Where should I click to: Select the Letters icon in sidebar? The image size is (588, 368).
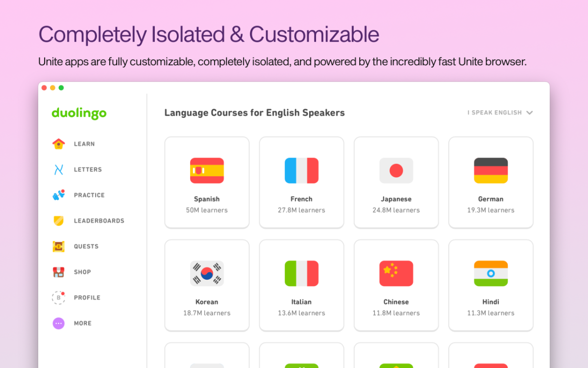[58, 169]
